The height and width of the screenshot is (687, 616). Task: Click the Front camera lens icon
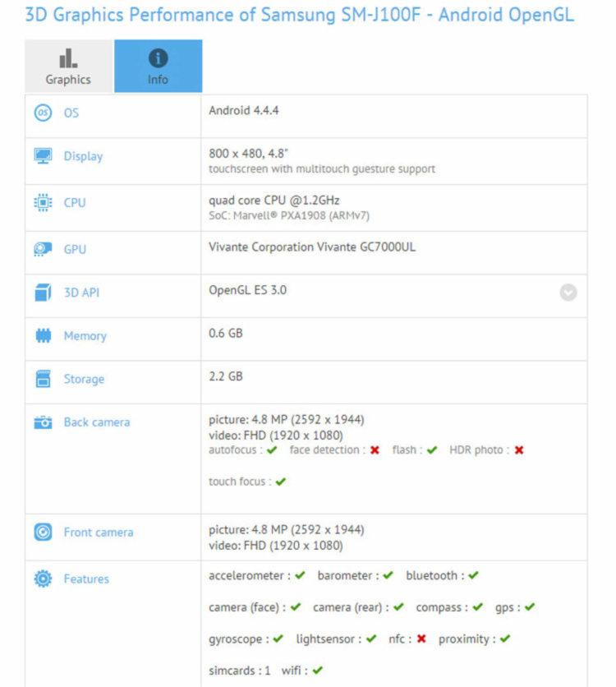tap(43, 532)
